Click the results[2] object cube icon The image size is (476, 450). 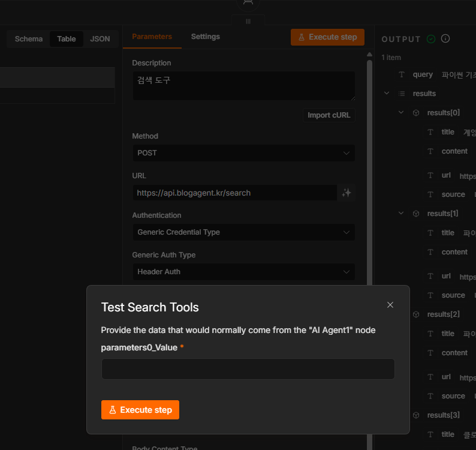416,314
